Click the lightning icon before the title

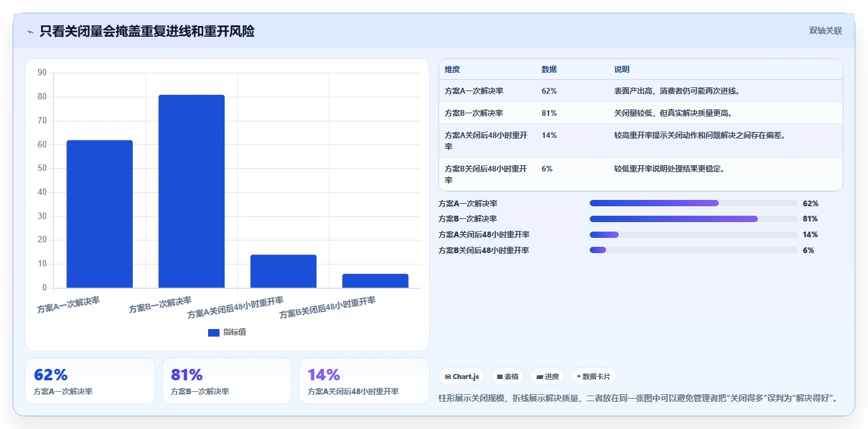click(x=30, y=32)
